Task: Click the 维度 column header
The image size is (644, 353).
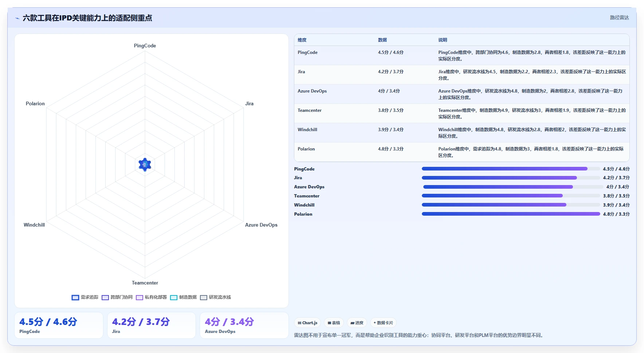Action: (302, 40)
